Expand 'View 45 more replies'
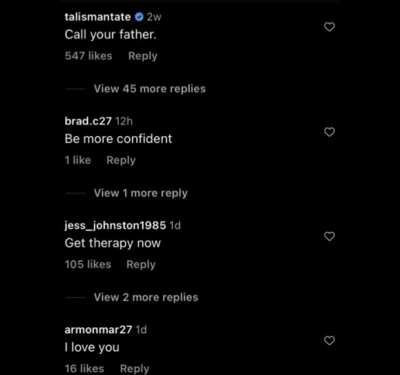This screenshot has width=400, height=375. [150, 89]
